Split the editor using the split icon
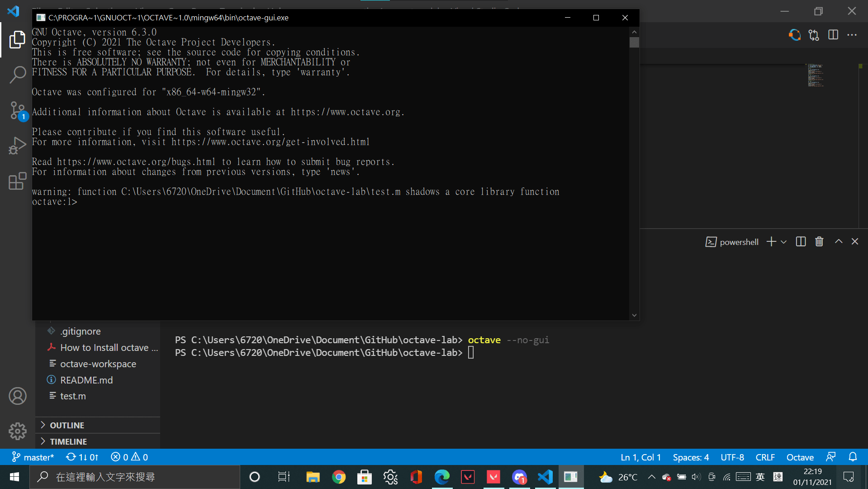 833,35
